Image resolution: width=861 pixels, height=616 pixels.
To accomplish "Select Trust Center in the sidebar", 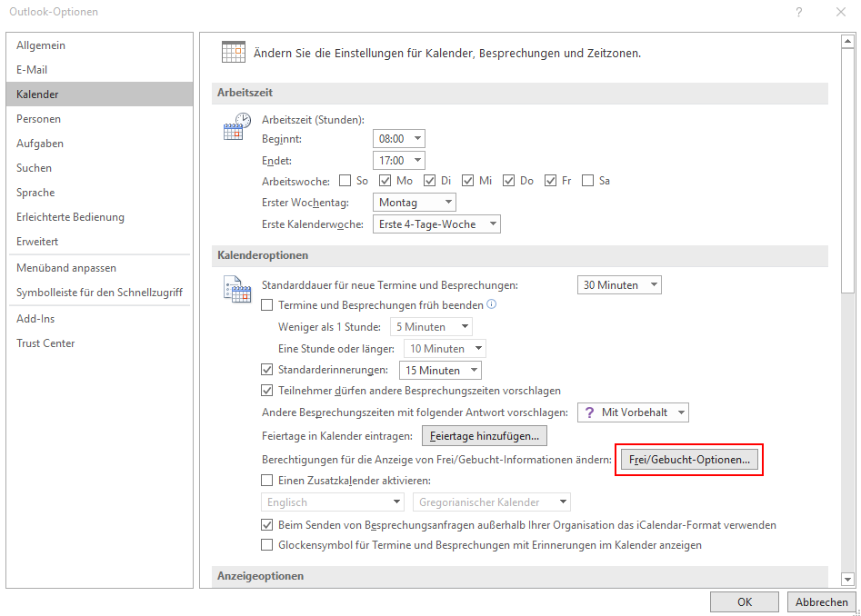I will pos(45,343).
